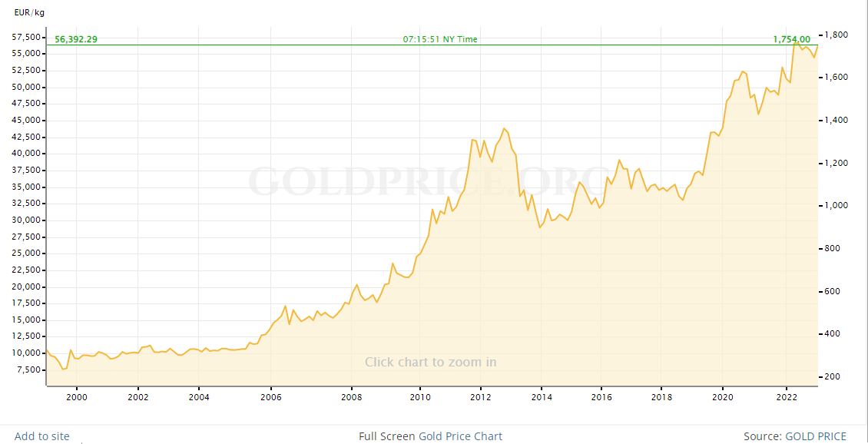Select the 2012 year on the x-axis
Image resolution: width=868 pixels, height=444 pixels.
(x=481, y=397)
